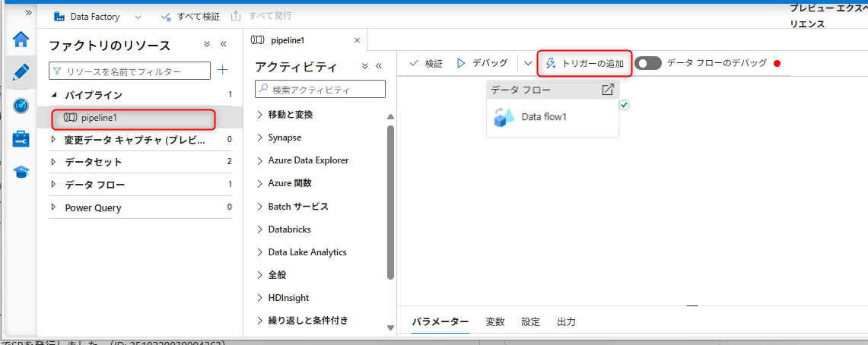The image size is (868, 345).
Task: Focus the 検索アクティビティ search box
Action: pyautogui.click(x=320, y=89)
